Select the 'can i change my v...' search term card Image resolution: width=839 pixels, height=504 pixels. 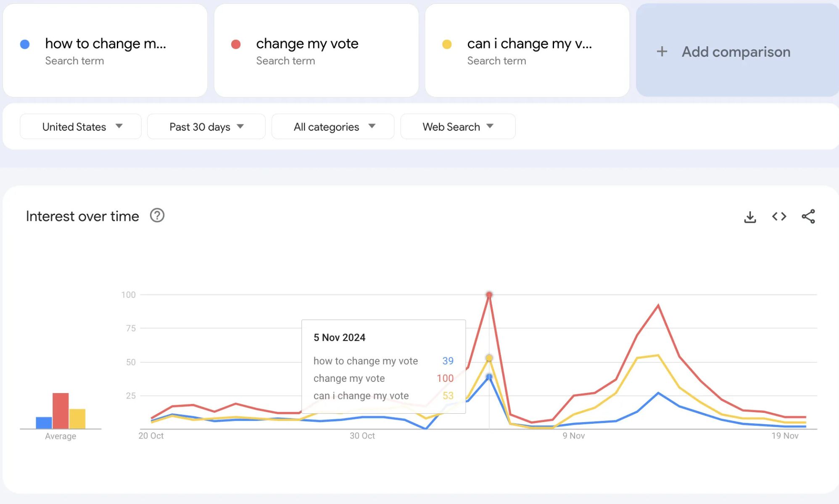point(527,50)
